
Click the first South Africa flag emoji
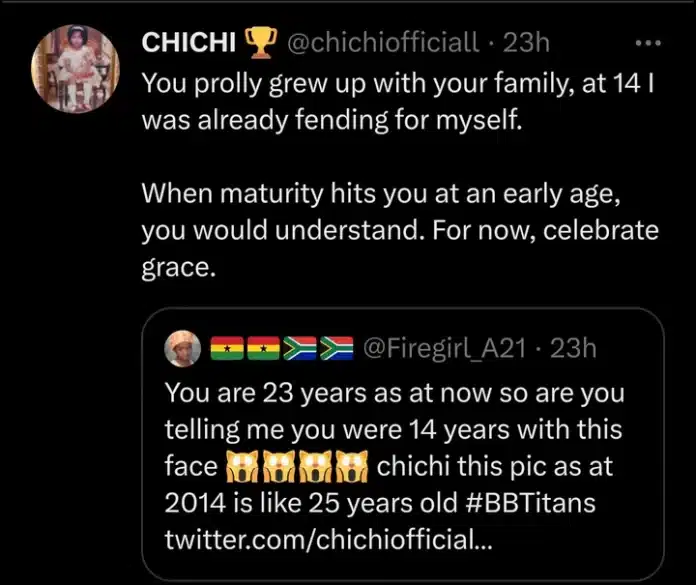297,349
